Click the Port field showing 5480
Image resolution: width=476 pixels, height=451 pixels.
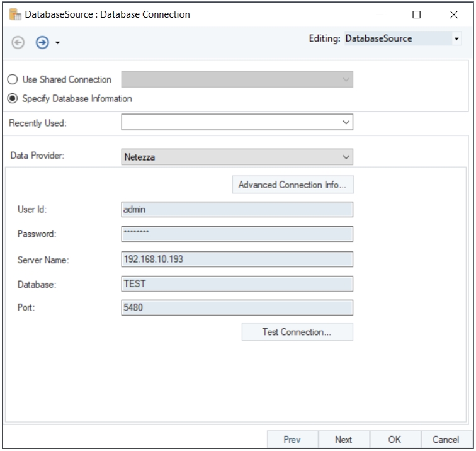coord(237,308)
